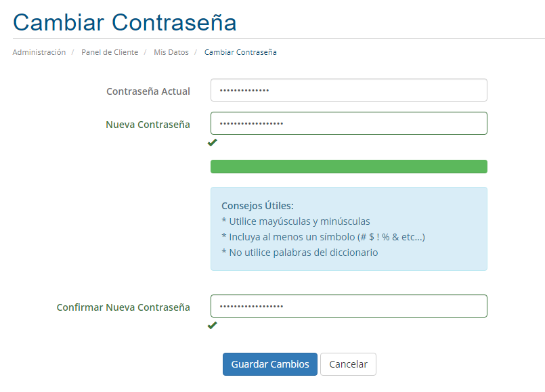This screenshot has height=392, width=545.
Task: Click the green password strength bar
Action: click(349, 167)
